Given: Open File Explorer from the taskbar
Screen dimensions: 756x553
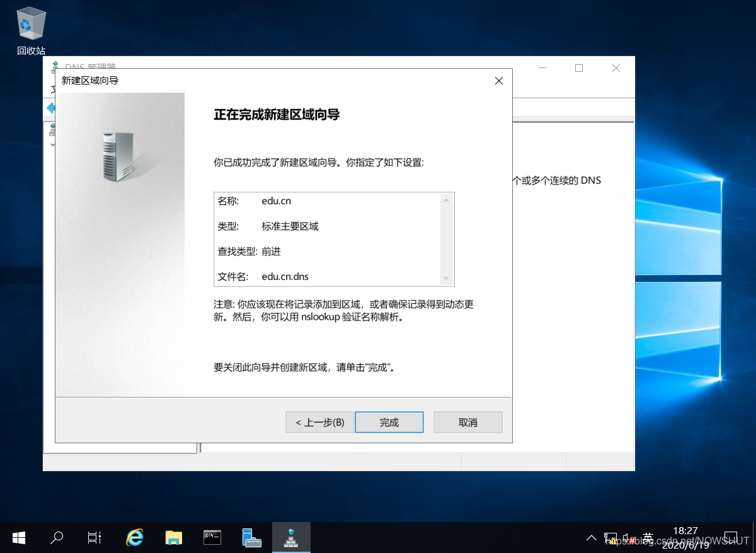Looking at the screenshot, I should (x=174, y=537).
